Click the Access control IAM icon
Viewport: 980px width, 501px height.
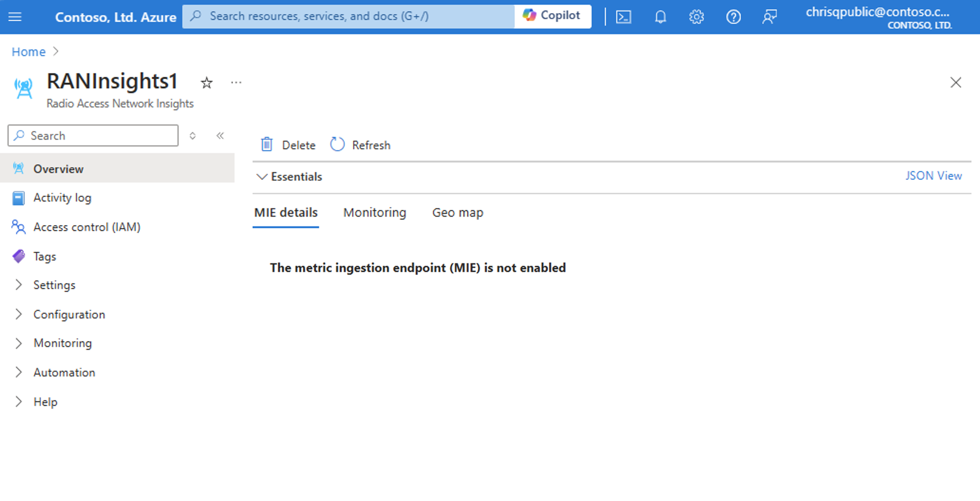18,227
